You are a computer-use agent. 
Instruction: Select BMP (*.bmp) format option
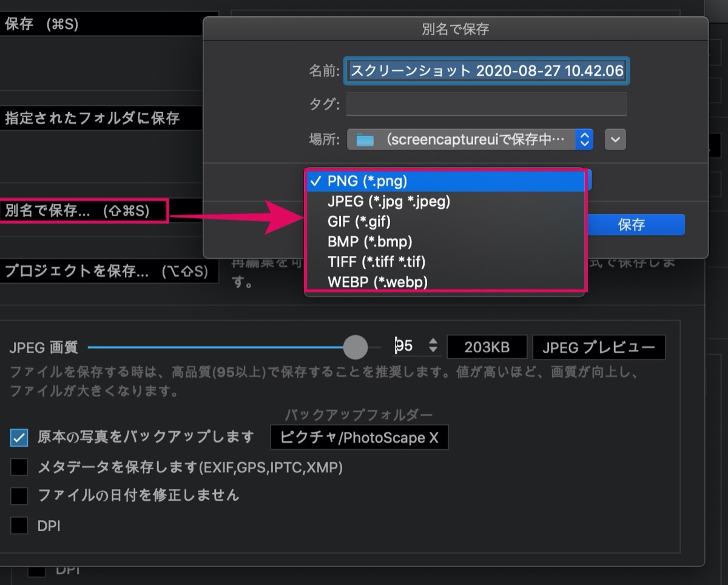pyautogui.click(x=446, y=241)
